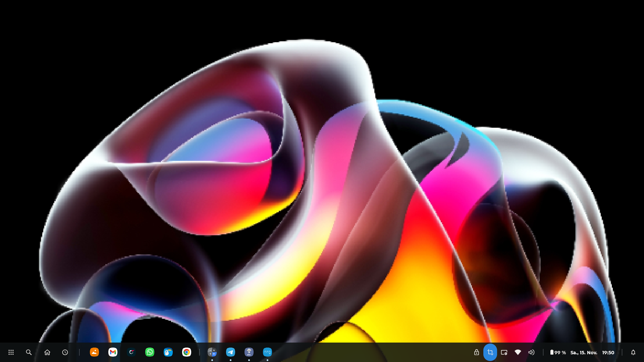Switch to the Telegram app

(230, 352)
